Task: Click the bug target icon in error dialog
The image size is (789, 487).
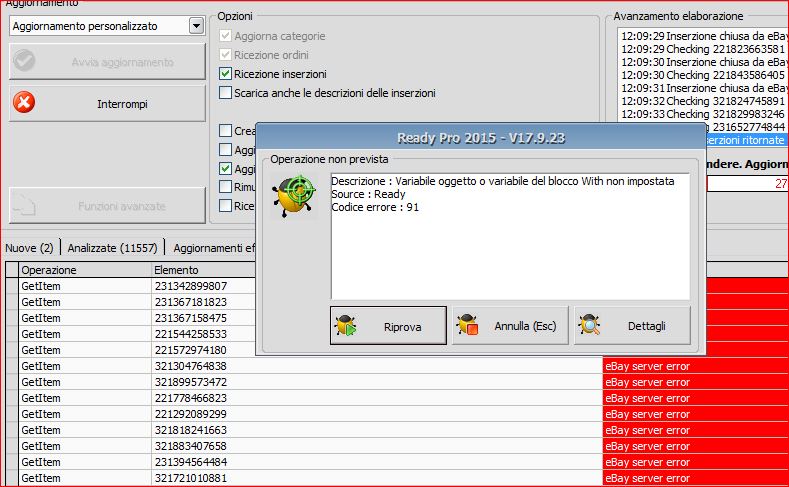Action: pyautogui.click(x=294, y=196)
